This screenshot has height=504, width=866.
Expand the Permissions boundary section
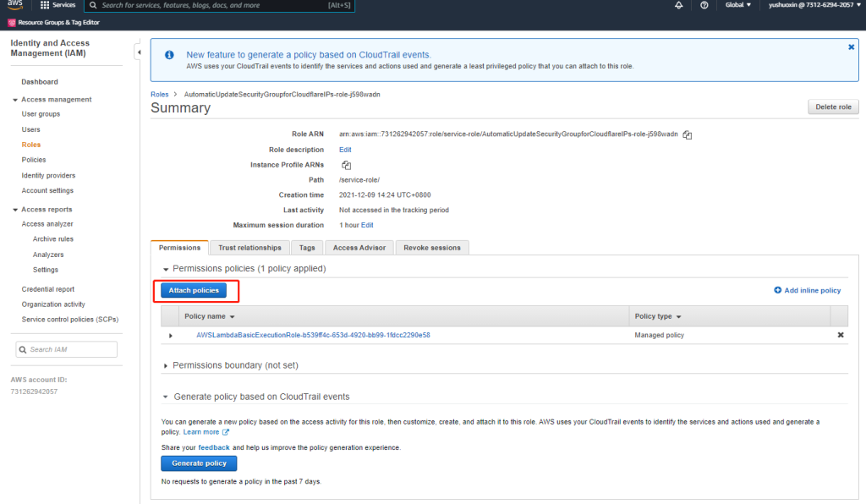(166, 365)
